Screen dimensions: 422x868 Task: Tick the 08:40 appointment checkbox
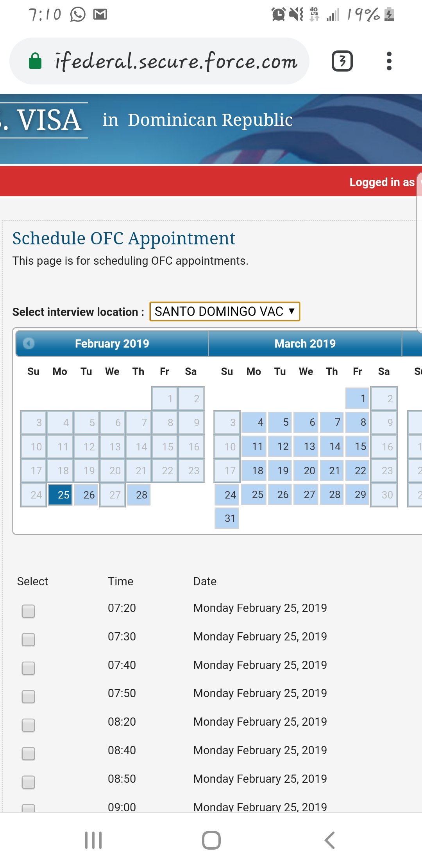[29, 753]
